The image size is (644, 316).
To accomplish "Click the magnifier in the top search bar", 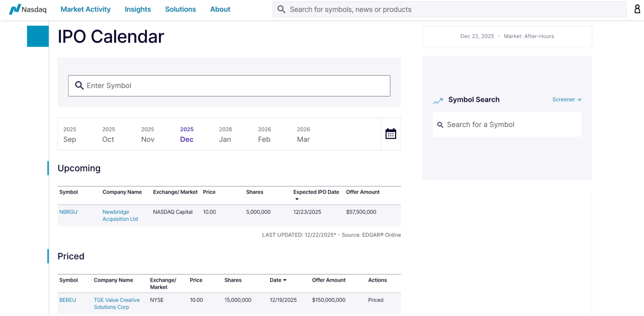I will point(281,9).
